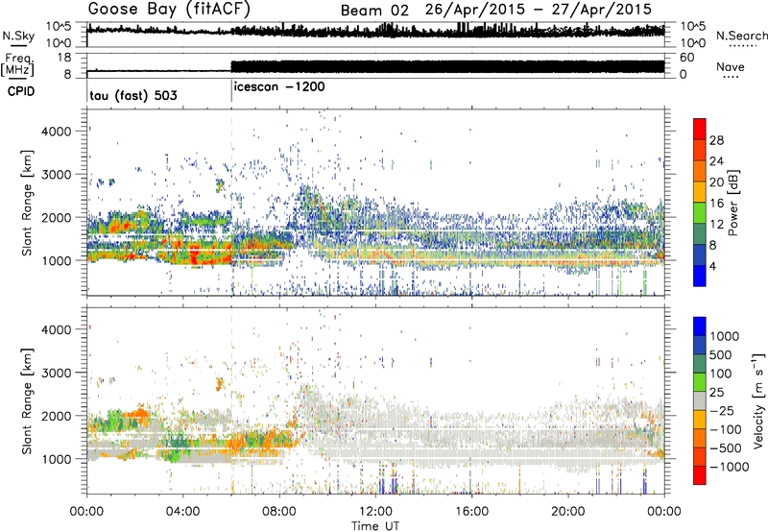Screen dimensions: 768x532
Task: Click the 'CPID' row label
Action: coord(21,91)
